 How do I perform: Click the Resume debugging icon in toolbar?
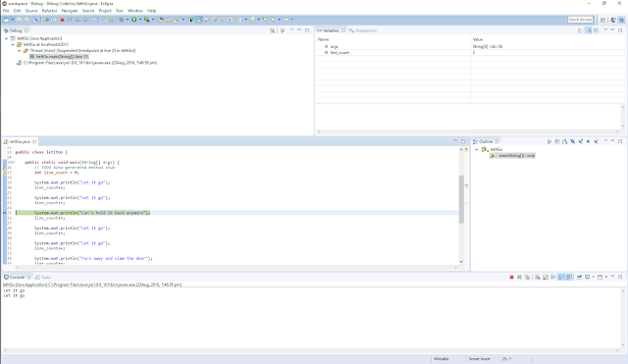point(46,20)
